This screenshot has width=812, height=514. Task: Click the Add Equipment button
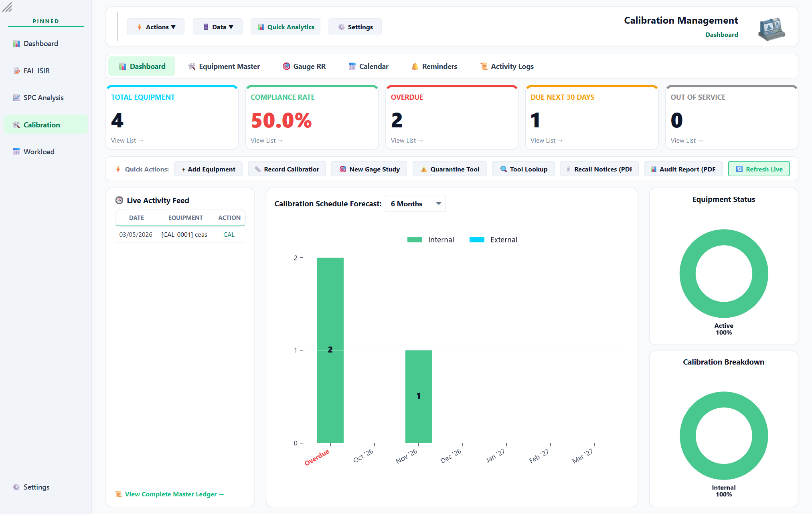(209, 169)
